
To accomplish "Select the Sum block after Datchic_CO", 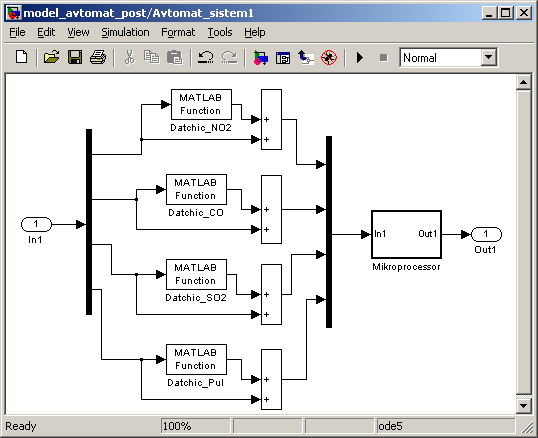I will point(271,210).
